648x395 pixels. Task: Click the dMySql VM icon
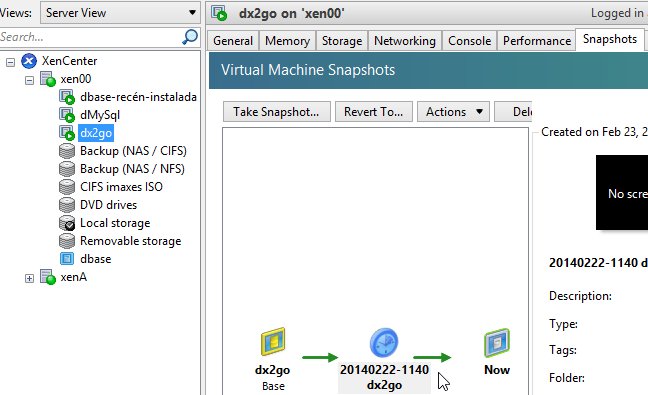(x=67, y=115)
